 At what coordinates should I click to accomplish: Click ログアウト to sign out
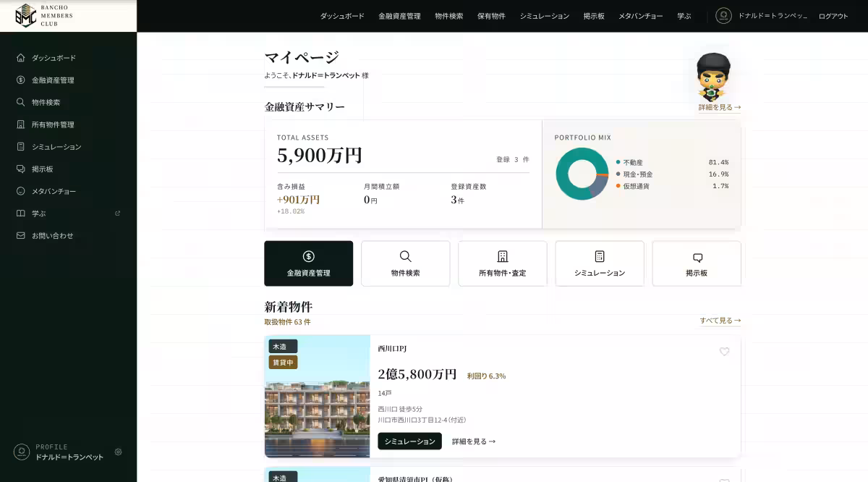coord(833,16)
